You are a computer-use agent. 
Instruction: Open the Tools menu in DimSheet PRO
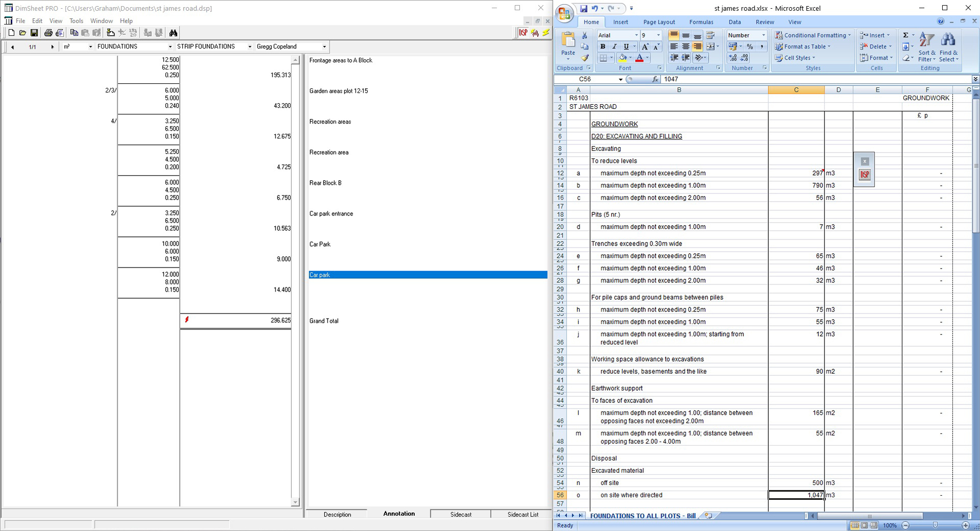(76, 21)
